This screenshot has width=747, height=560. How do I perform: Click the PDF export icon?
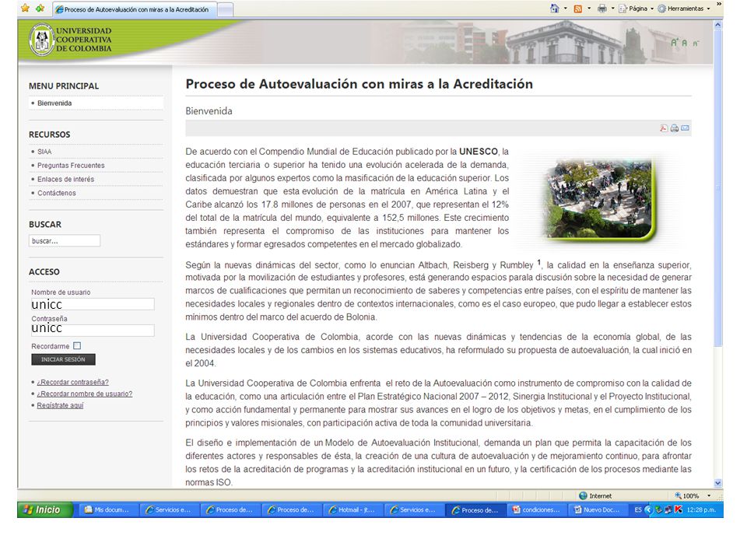pos(664,128)
